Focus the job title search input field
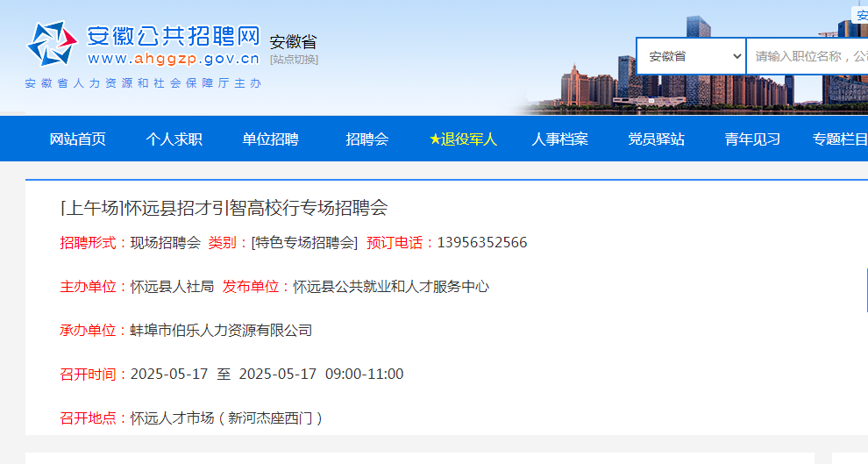This screenshot has width=868, height=464. (x=808, y=56)
